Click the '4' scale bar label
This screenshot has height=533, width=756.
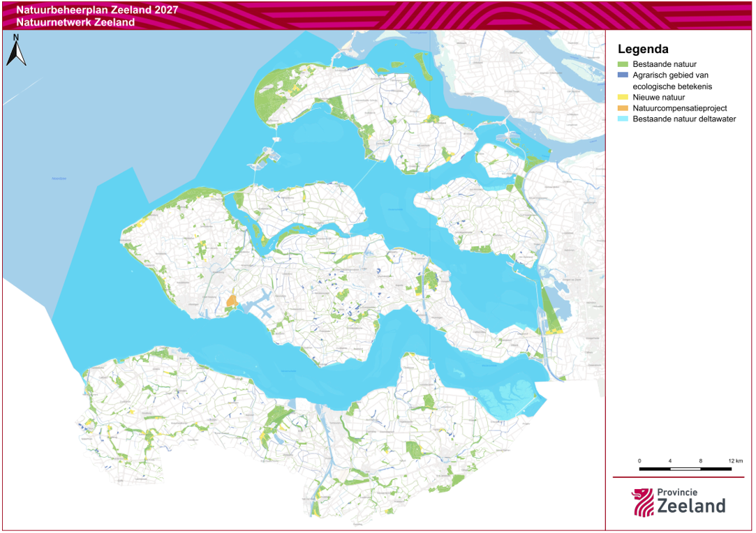click(x=669, y=461)
